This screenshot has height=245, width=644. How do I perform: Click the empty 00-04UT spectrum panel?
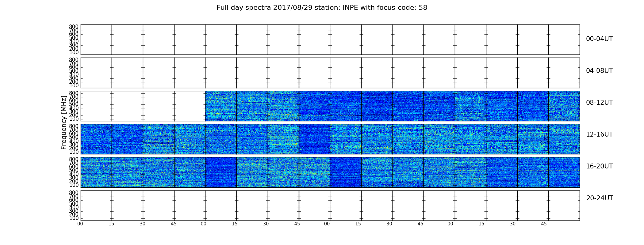coord(330,40)
